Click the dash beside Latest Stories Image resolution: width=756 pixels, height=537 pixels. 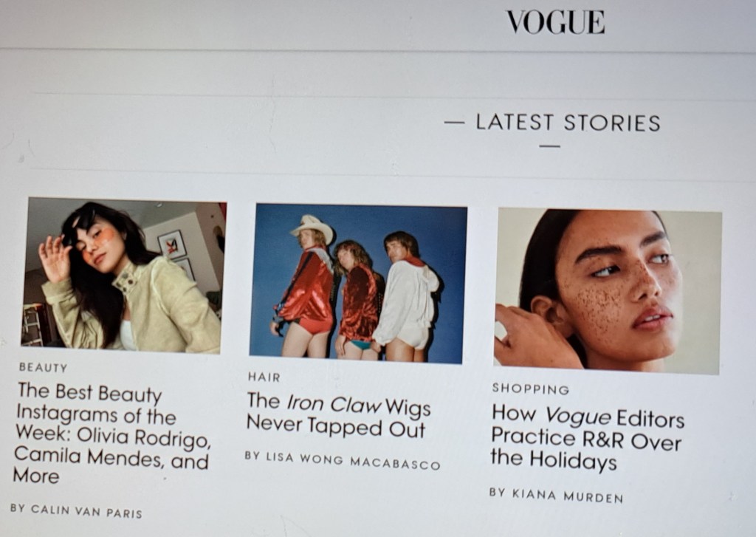click(x=454, y=123)
